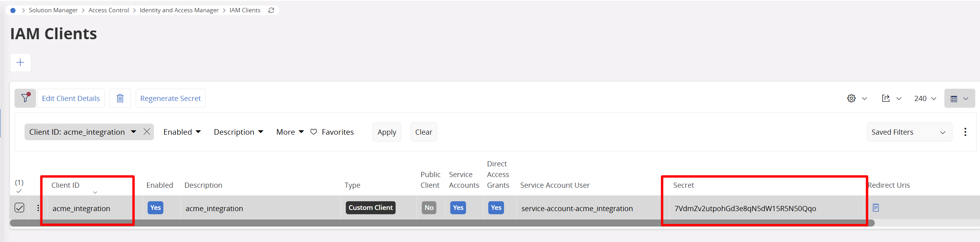Click the breadcrumb refresh icon
Screen dimensions: 980x242
pyautogui.click(x=271, y=10)
